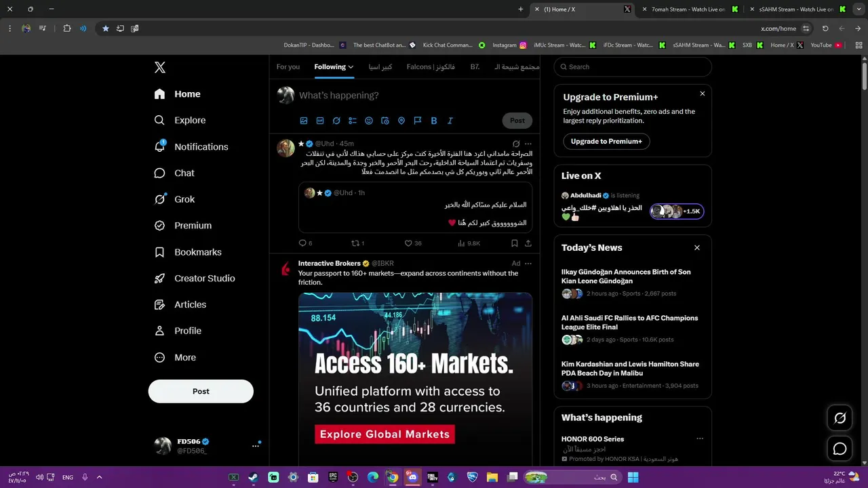868x488 pixels.
Task: Reload the page in browser
Action: [x=825, y=28]
